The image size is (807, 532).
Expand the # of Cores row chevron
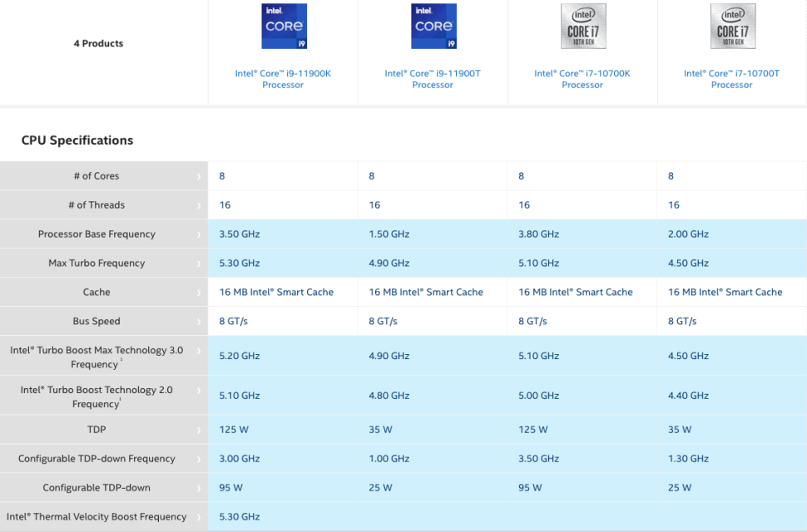pos(199,176)
